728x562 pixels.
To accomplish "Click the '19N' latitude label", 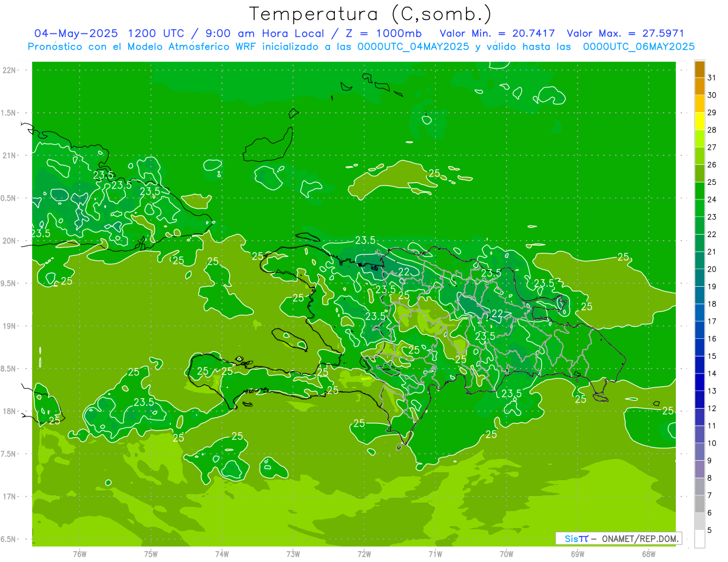I will 9,326.
